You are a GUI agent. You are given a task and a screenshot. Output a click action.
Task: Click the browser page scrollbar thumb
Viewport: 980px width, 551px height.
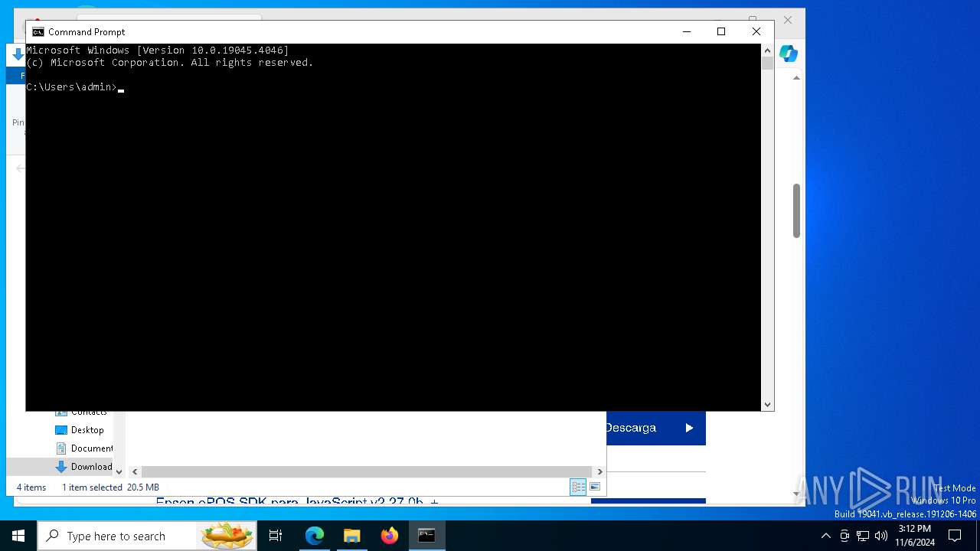coord(796,210)
